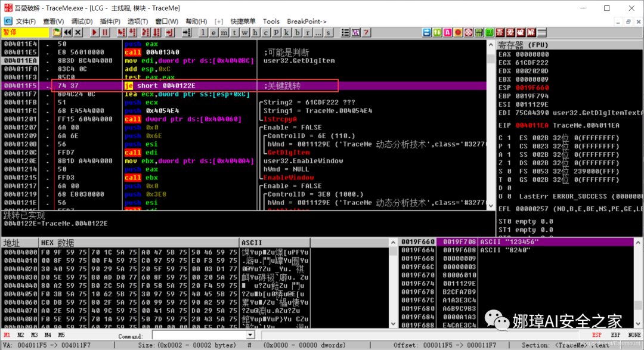Click the stack pane scrollbar down arrow
The image size is (644, 350).
click(x=638, y=324)
